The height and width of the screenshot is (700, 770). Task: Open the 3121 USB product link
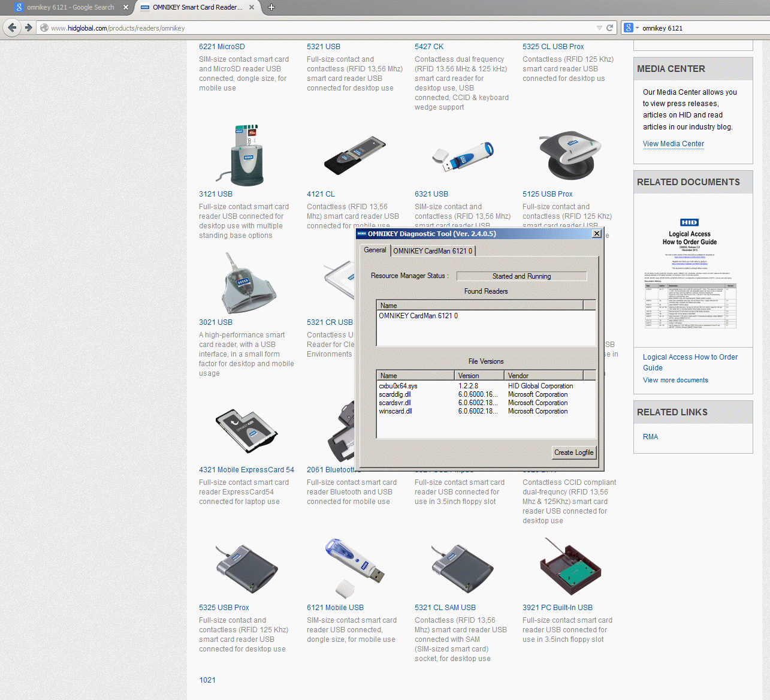point(216,194)
